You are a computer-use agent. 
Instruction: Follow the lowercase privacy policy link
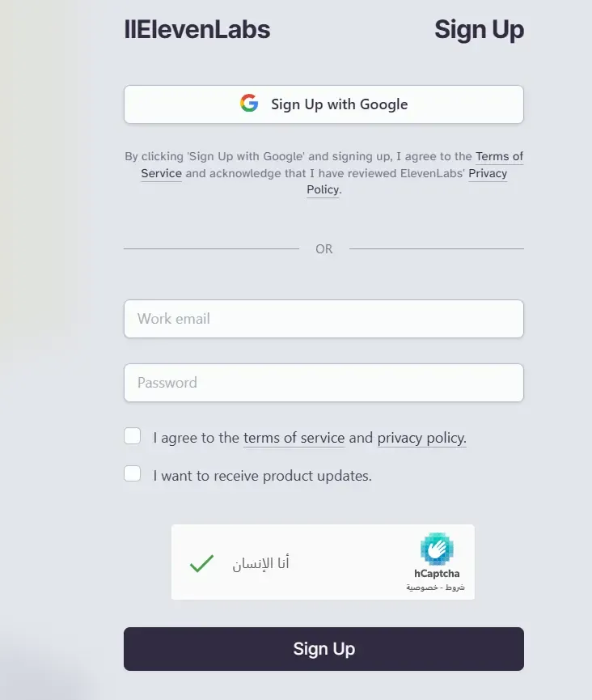(x=421, y=438)
